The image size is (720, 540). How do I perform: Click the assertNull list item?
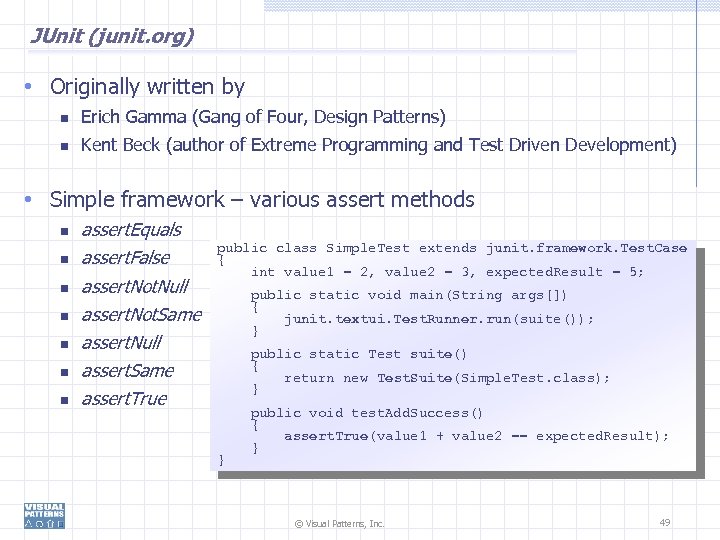click(x=121, y=343)
